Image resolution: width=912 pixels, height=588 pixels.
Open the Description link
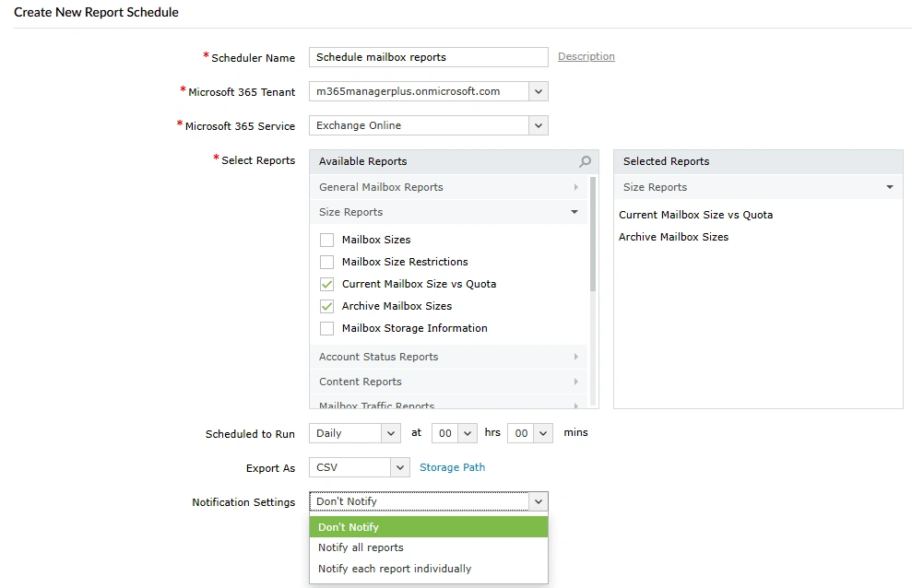click(x=586, y=56)
